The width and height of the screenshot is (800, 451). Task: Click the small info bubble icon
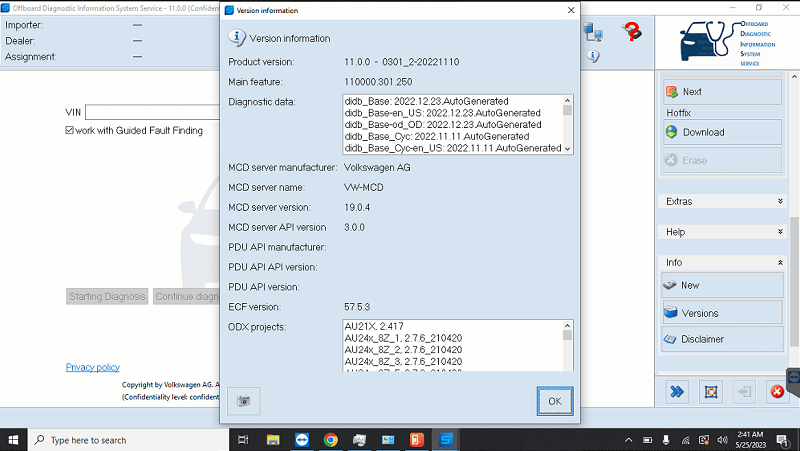[x=592, y=56]
